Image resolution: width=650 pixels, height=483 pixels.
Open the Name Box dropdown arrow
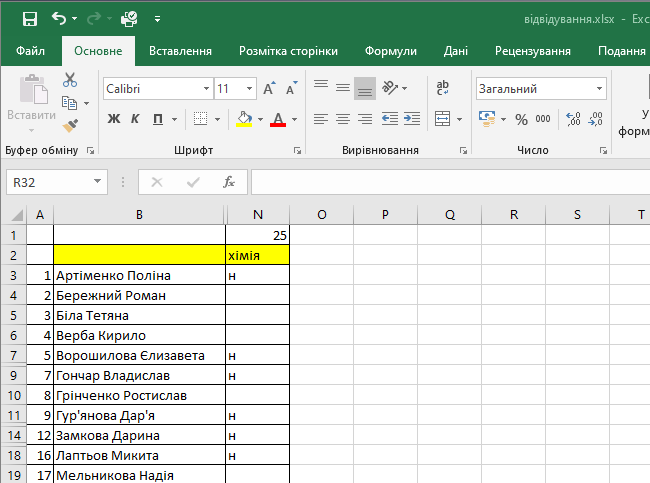pos(97,182)
